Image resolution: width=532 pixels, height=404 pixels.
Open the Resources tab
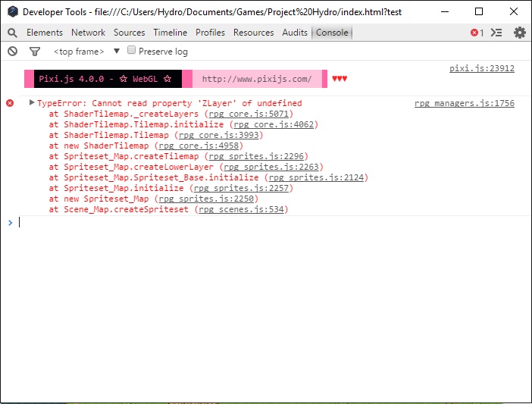click(253, 33)
